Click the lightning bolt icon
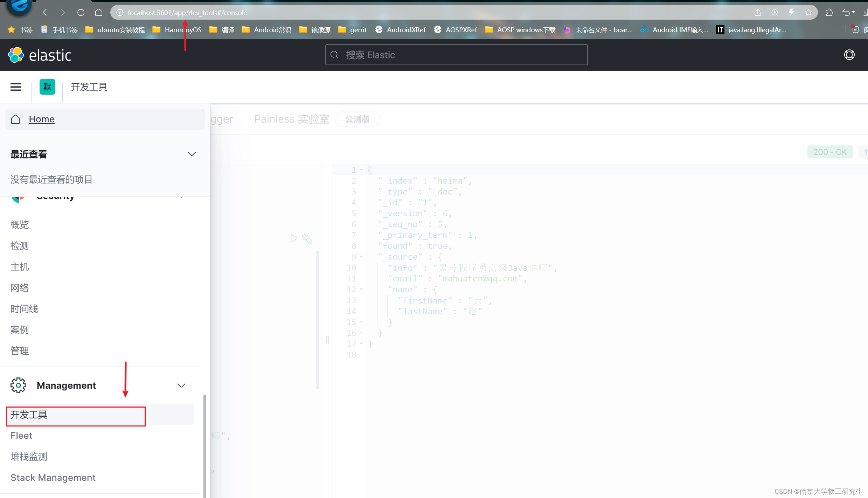Image resolution: width=868 pixels, height=498 pixels. (791, 13)
